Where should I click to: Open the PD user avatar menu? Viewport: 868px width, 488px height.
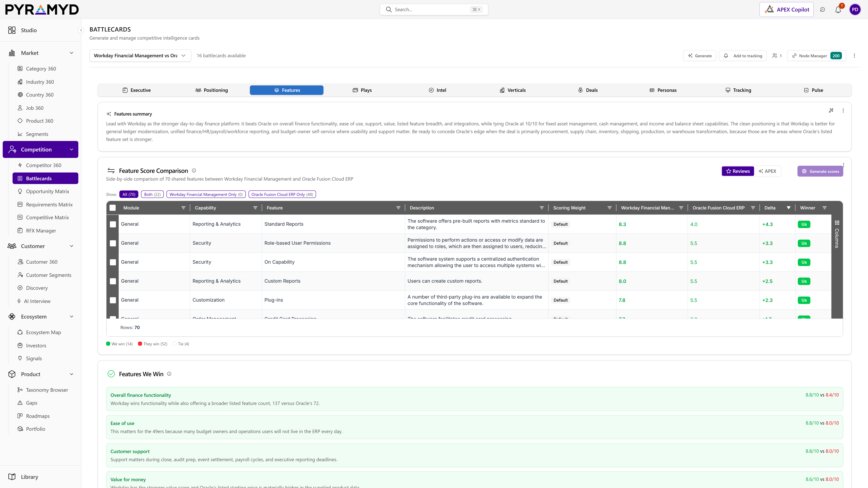click(855, 9)
